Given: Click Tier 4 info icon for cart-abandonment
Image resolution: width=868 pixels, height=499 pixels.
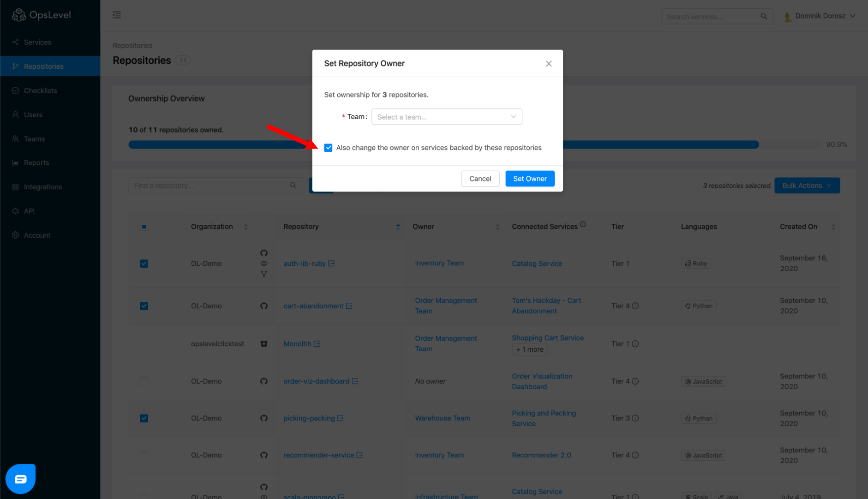Looking at the screenshot, I should click(x=635, y=306).
